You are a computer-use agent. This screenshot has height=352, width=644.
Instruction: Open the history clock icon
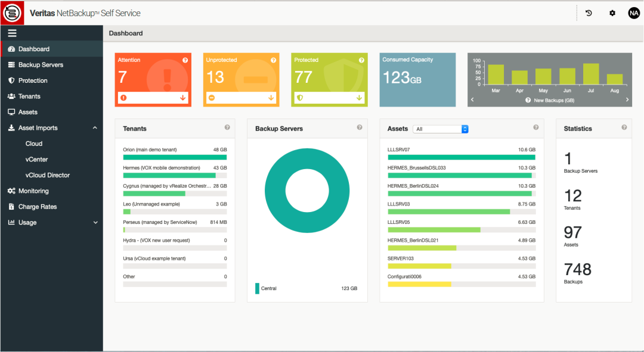589,13
